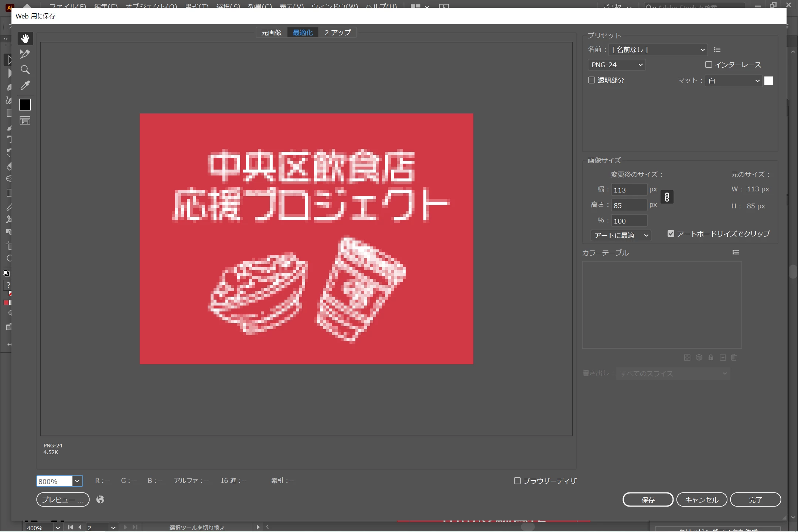Select the Zoom magnifier tool
The width and height of the screenshot is (798, 532).
[x=25, y=70]
